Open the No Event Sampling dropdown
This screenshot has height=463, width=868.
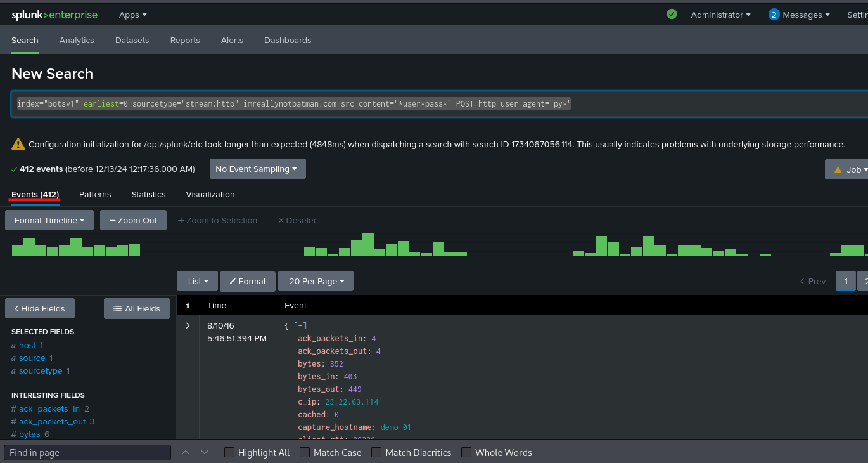pos(258,169)
